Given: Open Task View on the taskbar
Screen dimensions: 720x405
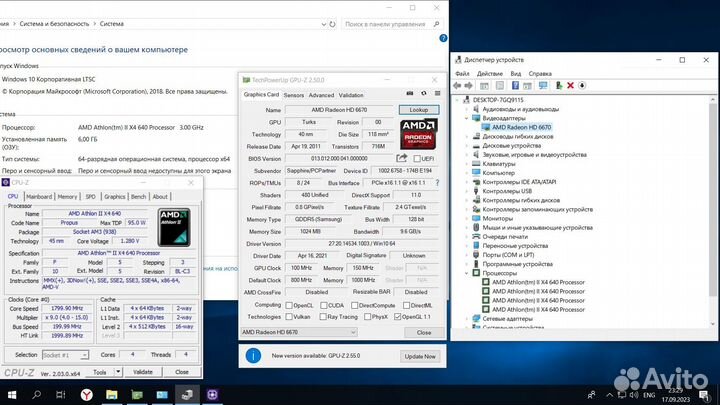Looking at the screenshot, I should [x=60, y=395].
